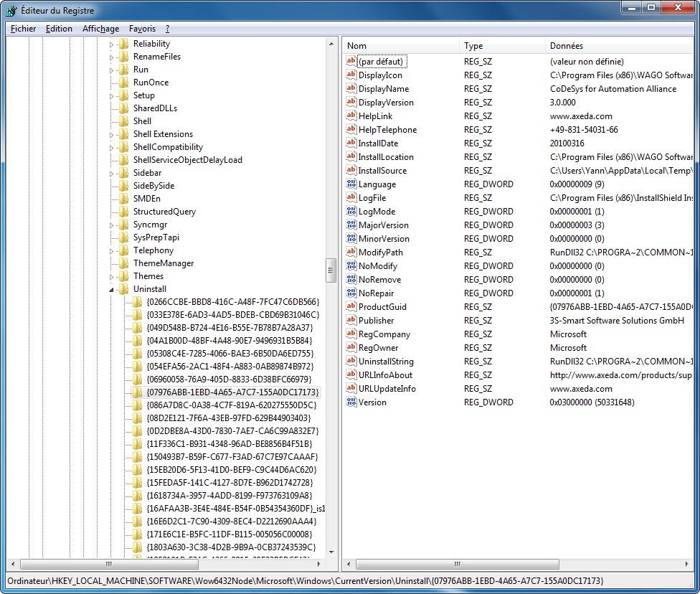Click the DWORD icon of NoRemove value

pos(351,279)
